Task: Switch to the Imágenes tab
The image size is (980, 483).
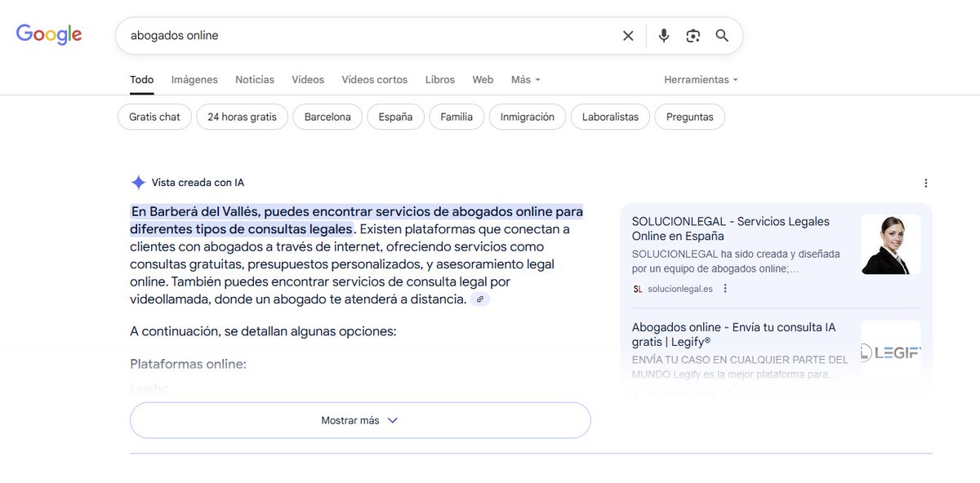Action: tap(194, 80)
